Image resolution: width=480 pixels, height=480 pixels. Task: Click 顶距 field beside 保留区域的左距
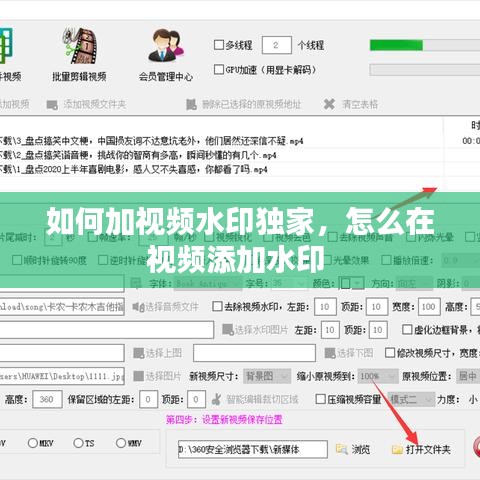point(196,399)
